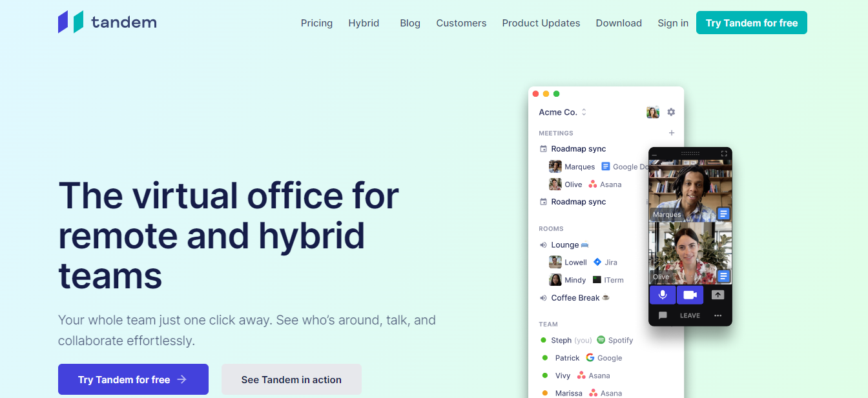Select Marissa in the team list

(568, 393)
